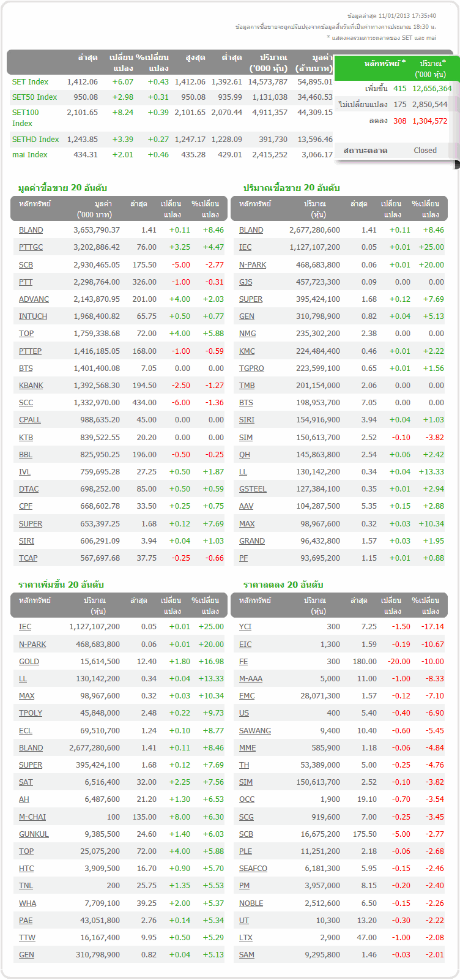Click the SEAFCO stock symbol
The height and width of the screenshot is (980, 460).
click(x=253, y=869)
